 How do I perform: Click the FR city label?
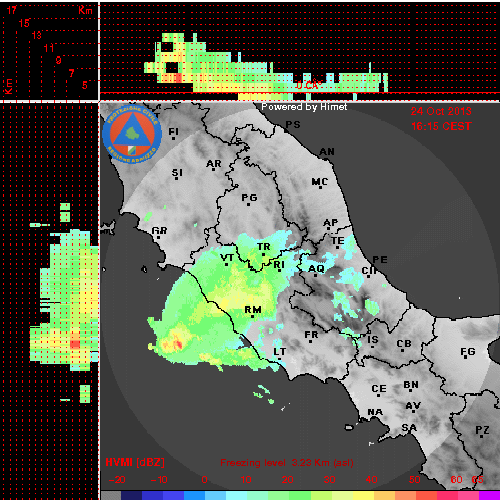(x=311, y=334)
